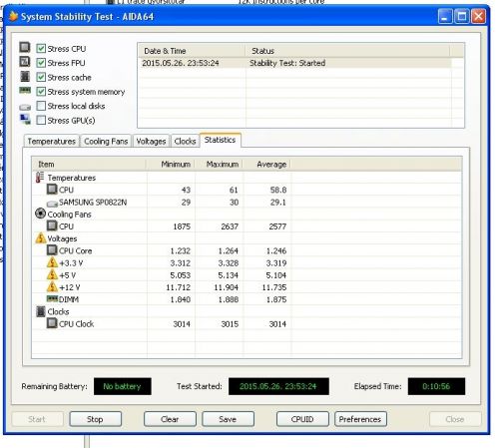Click the warning icon next to +5 V
Screen dimensions: 499x448
[52, 274]
